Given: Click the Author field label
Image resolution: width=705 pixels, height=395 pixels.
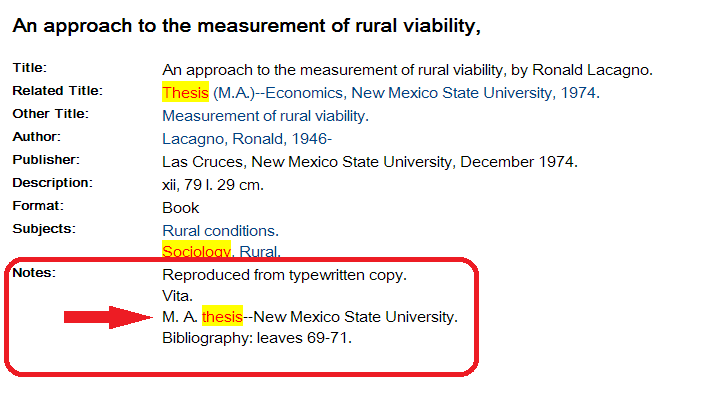Looking at the screenshot, I should (36, 137).
